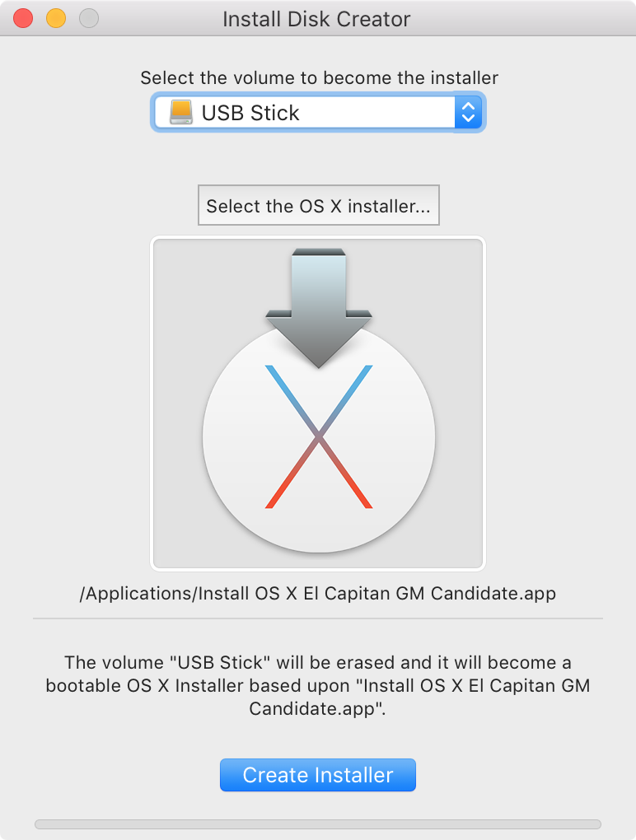
Task: Click the erase warning message text
Action: click(x=318, y=685)
